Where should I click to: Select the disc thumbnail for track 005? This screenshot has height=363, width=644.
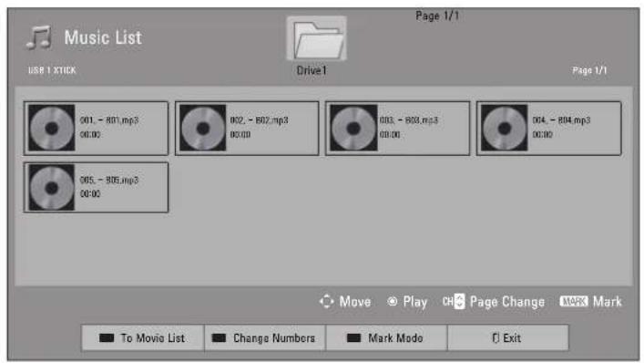coord(52,188)
